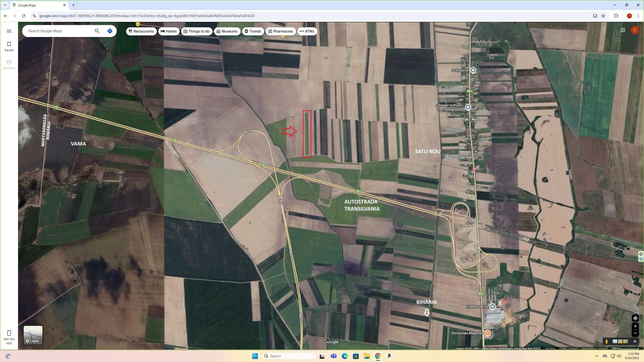This screenshot has width=644, height=362.
Task: Open File Explorer from the taskbar
Action: coord(367,356)
